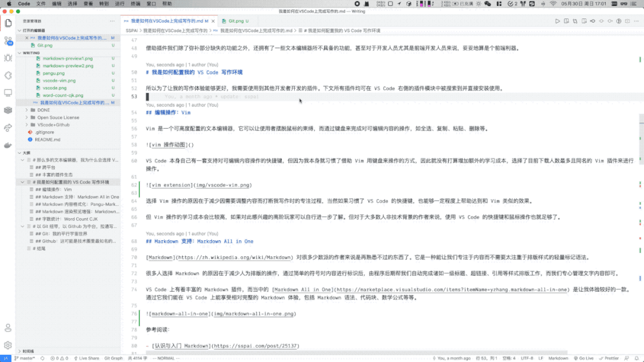Viewport: 644px width, 362px height.
Task: Change language mode Markdown in status bar
Action: pos(558,358)
